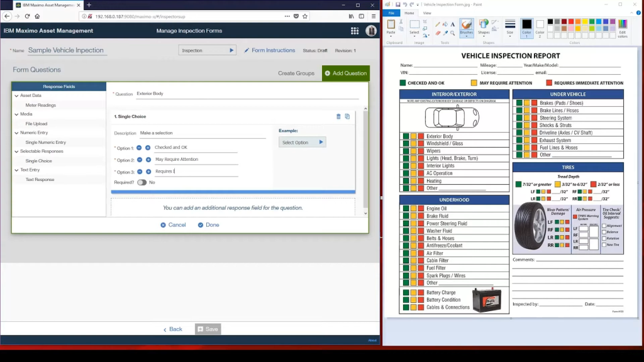
Task: Select the Magnifier tool in Paint
Action: click(x=453, y=33)
